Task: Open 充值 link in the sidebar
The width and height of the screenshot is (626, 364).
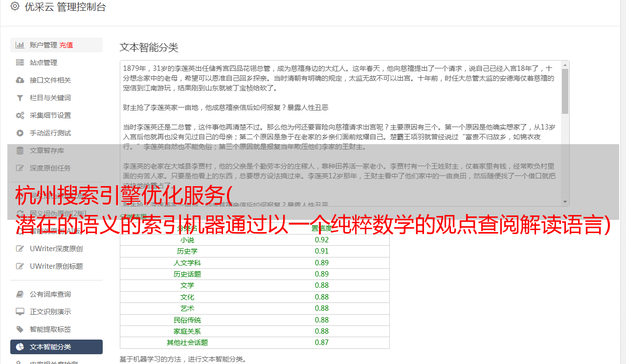Action: tap(66, 45)
